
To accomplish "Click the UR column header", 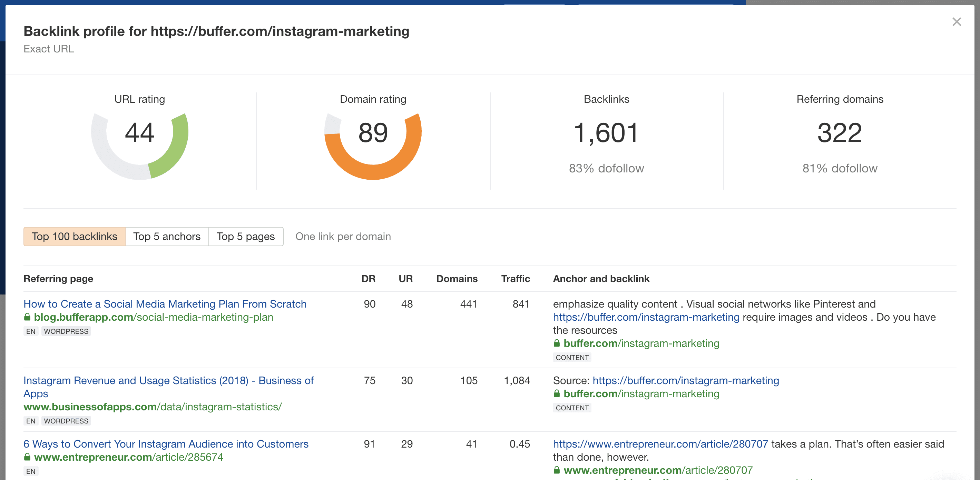I will click(x=405, y=279).
